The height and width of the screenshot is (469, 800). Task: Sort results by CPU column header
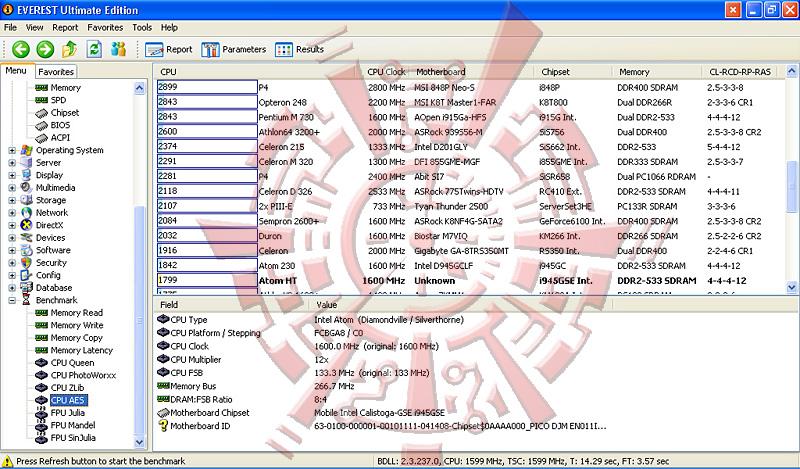[x=258, y=72]
